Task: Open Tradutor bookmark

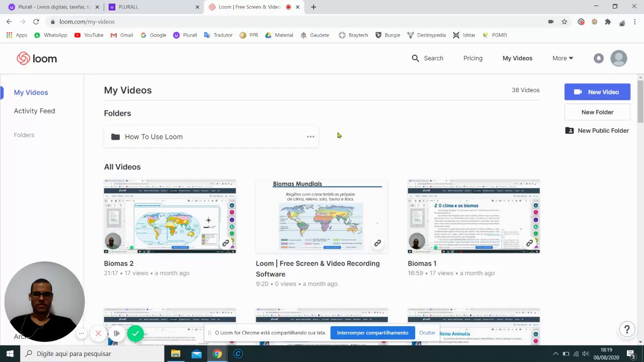Action: click(x=218, y=35)
